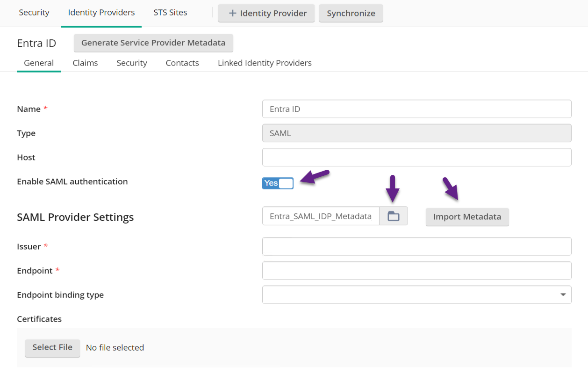Open the General sub-tab

39,63
